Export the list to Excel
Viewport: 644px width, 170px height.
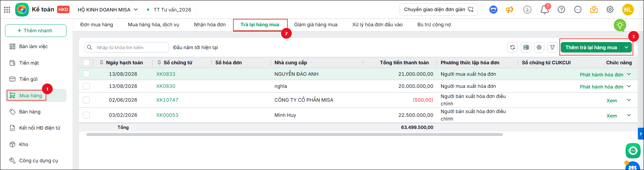click(x=526, y=47)
